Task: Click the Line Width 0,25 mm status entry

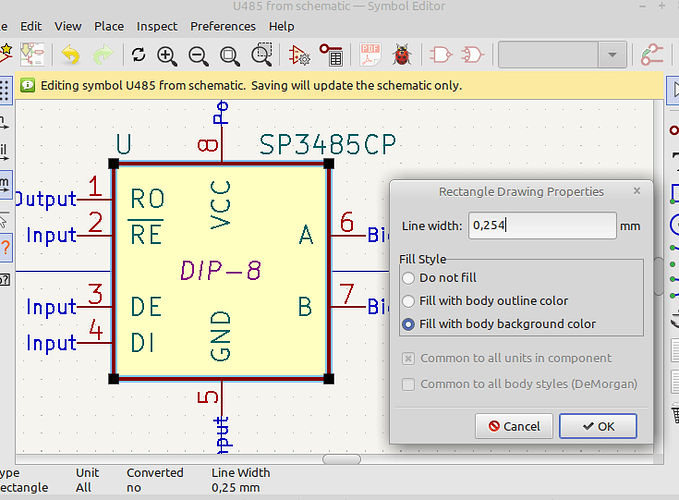Action: coord(241,480)
